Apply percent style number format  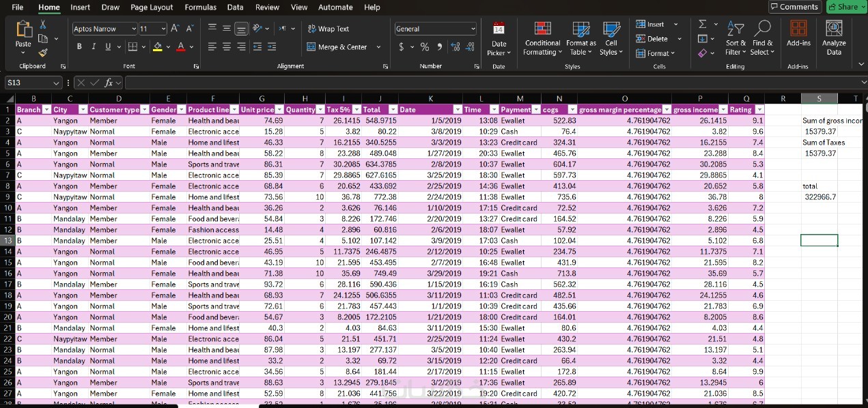(x=424, y=46)
